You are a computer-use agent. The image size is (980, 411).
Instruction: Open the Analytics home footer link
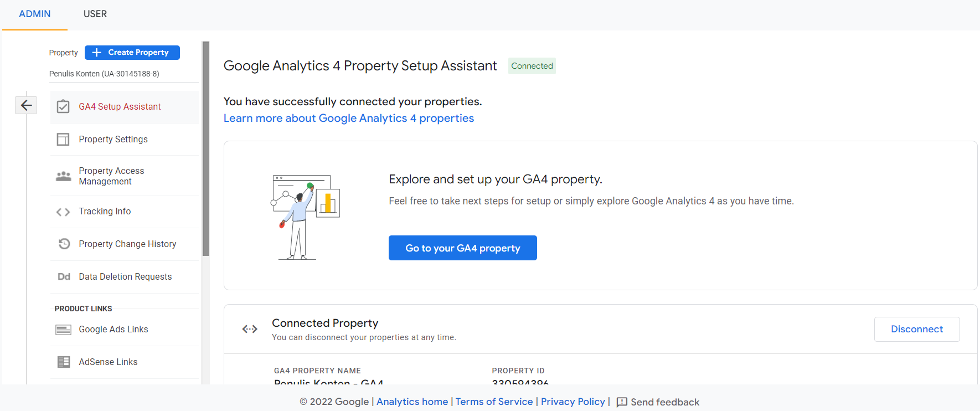(x=412, y=402)
